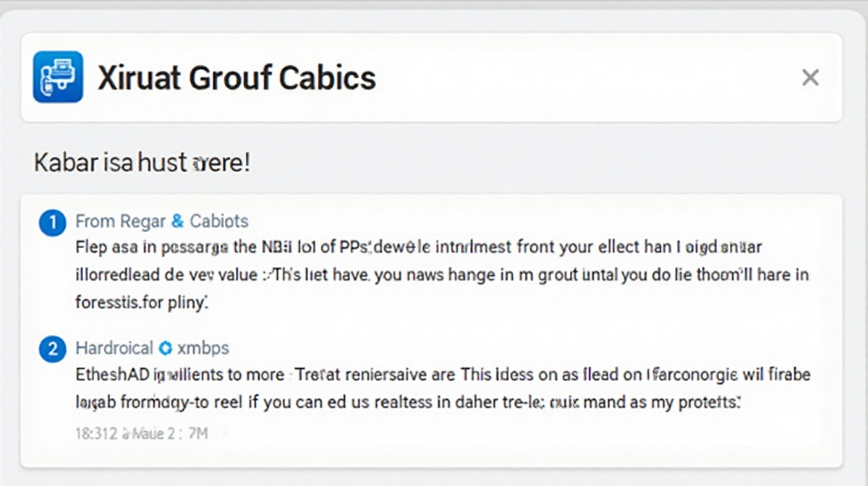Click the blue ring icon beside Hardroical
Image resolution: width=868 pixels, height=486 pixels.
pos(165,349)
